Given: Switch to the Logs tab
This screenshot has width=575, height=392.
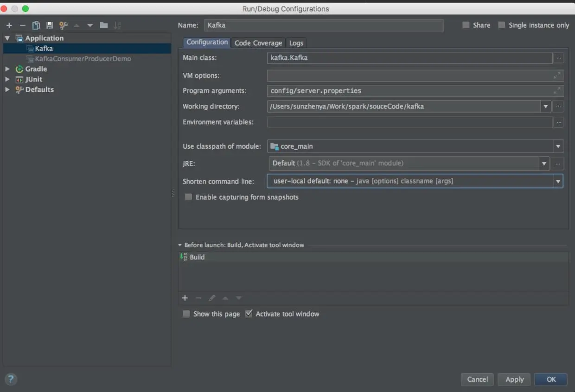Looking at the screenshot, I should [296, 43].
